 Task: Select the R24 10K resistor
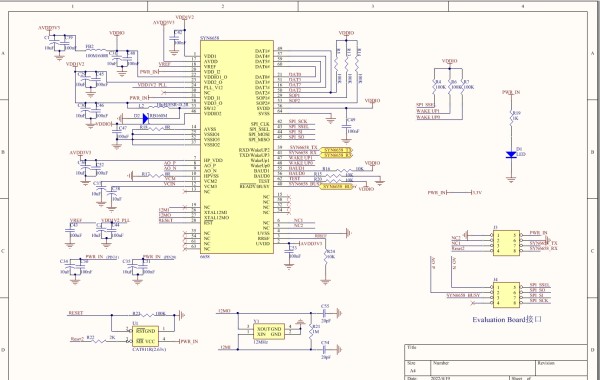pyautogui.click(x=326, y=255)
